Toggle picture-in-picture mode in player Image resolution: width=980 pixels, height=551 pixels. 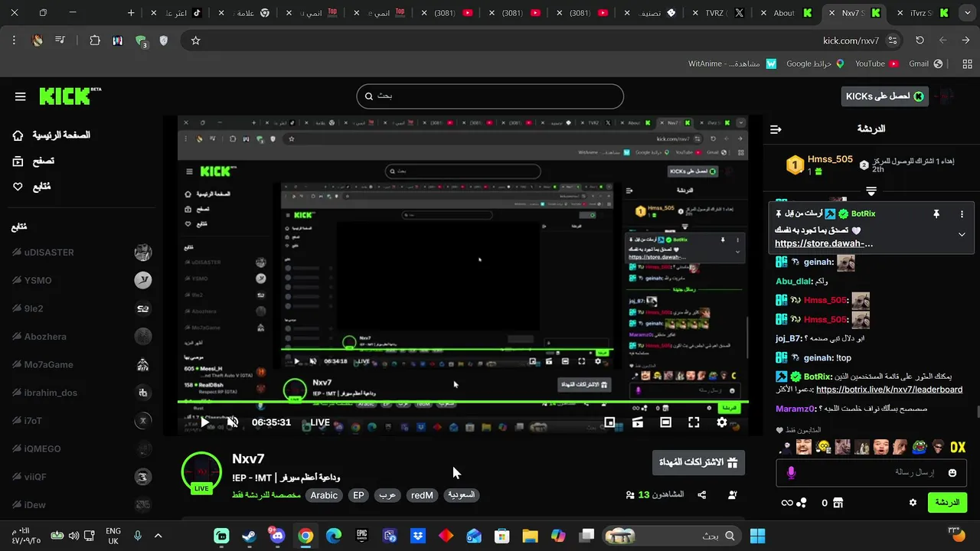pyautogui.click(x=609, y=422)
